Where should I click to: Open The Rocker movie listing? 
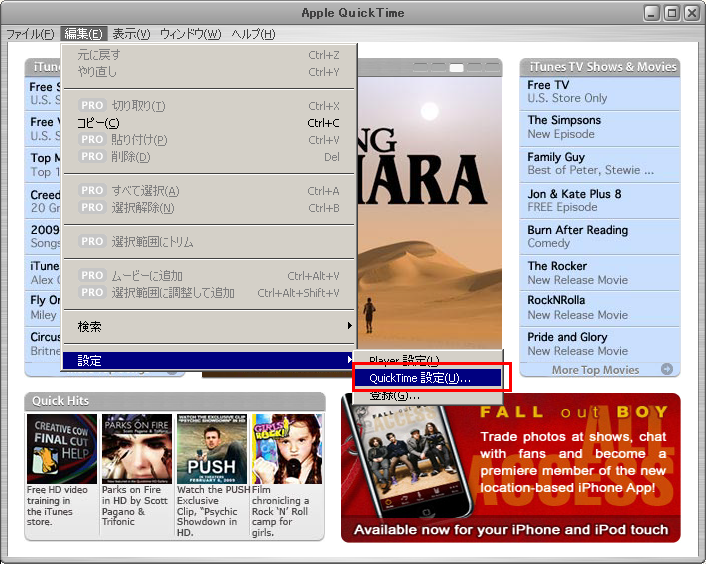[600, 273]
